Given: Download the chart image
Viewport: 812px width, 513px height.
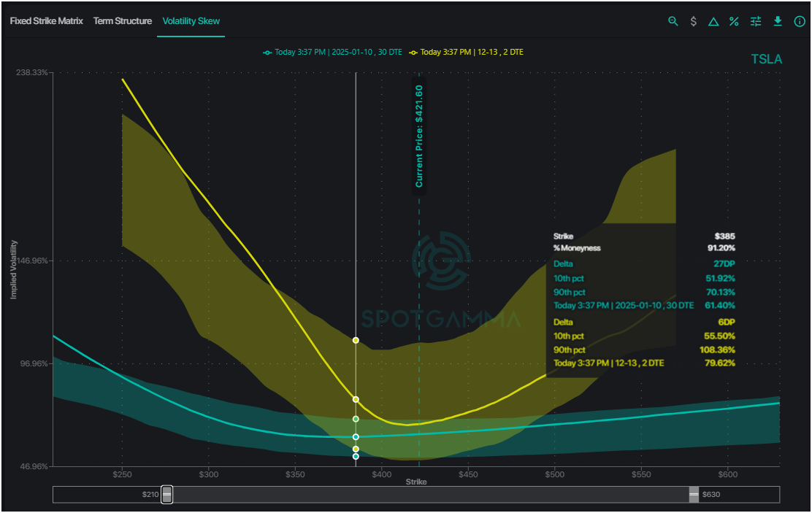Looking at the screenshot, I should click(x=778, y=21).
